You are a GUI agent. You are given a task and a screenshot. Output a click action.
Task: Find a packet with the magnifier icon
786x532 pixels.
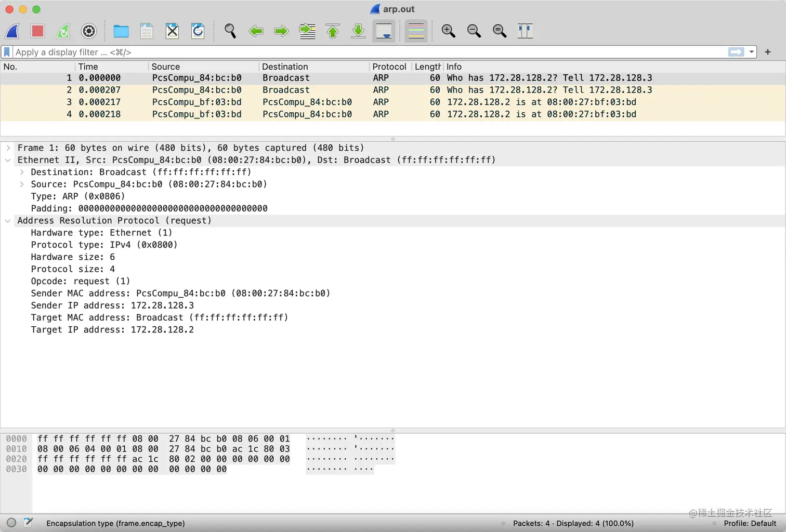(x=230, y=31)
